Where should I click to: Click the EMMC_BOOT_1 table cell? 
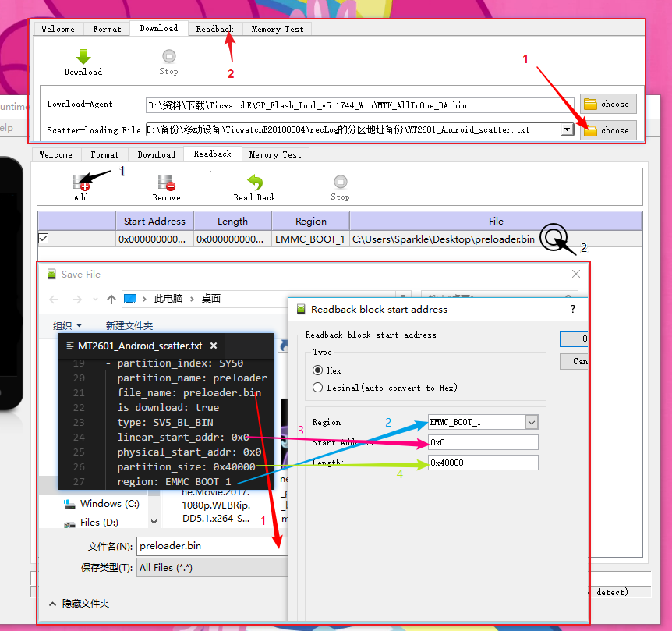(x=310, y=239)
